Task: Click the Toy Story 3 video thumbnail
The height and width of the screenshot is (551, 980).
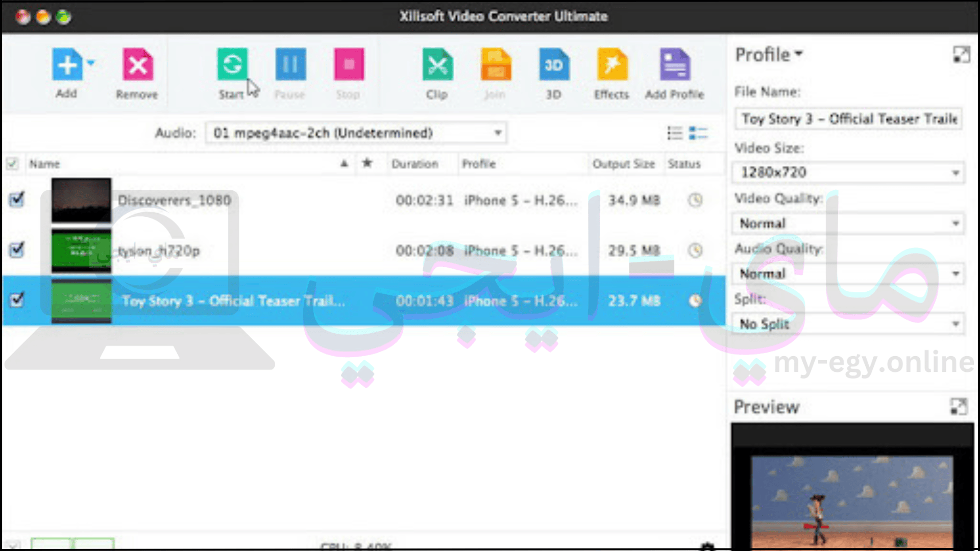Action: 81,300
